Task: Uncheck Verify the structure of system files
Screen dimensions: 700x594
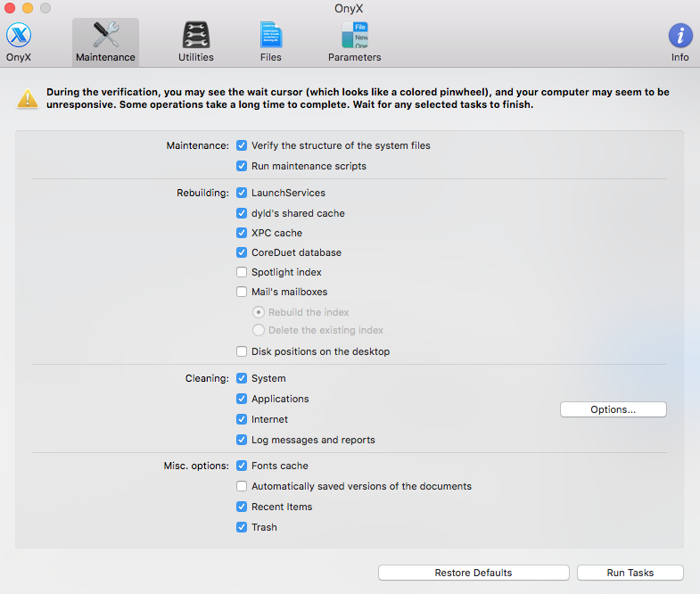Action: pyautogui.click(x=242, y=145)
